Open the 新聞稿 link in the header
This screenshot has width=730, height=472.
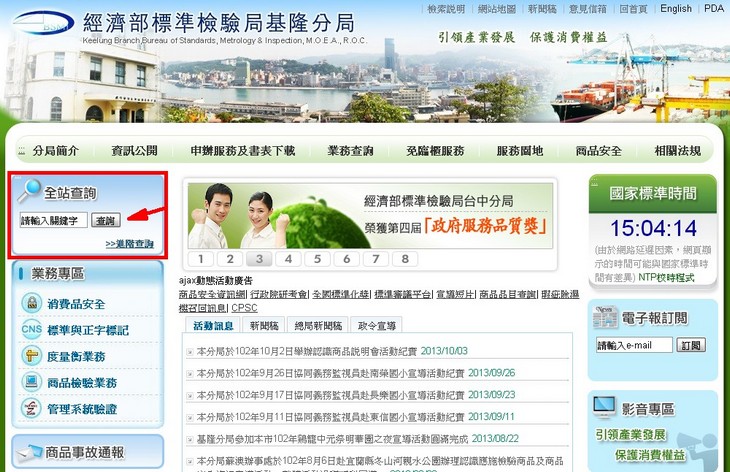[542, 9]
